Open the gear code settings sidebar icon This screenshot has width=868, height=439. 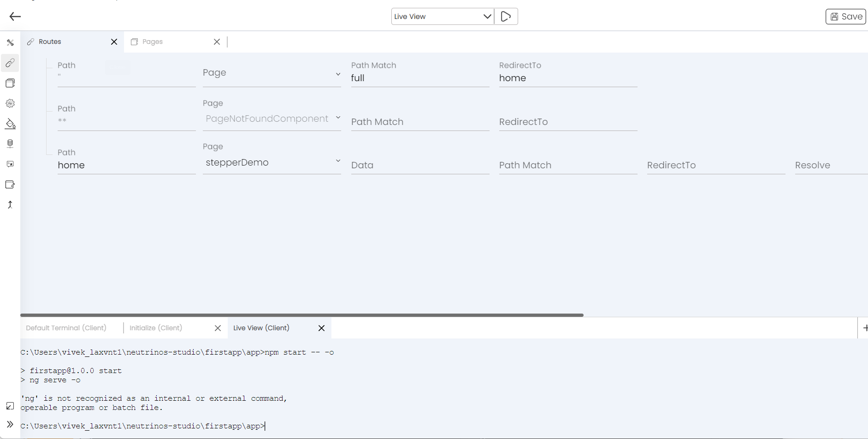click(10, 103)
